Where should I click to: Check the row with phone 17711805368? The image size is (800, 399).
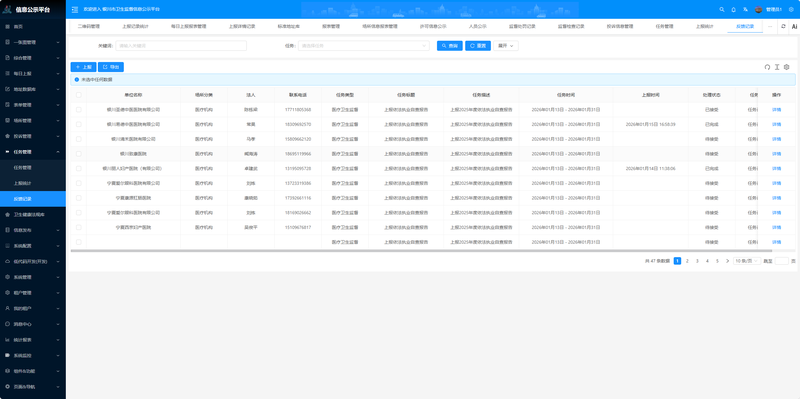coord(79,109)
